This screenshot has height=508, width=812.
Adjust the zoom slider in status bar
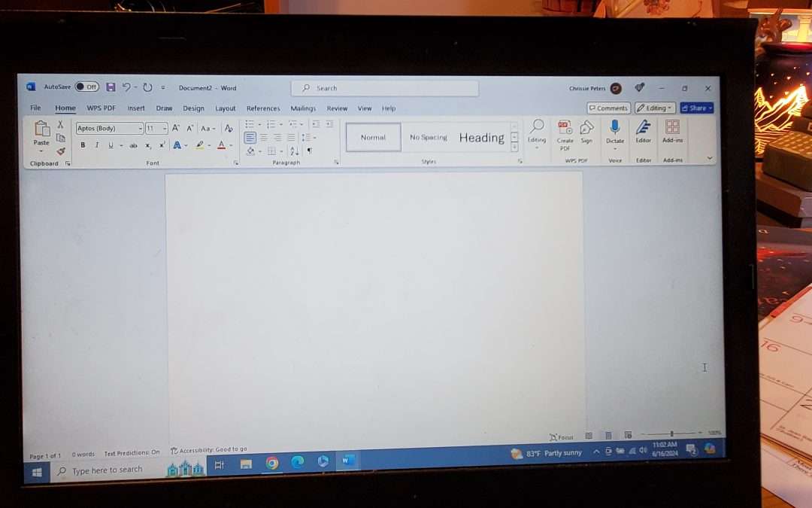(671, 434)
